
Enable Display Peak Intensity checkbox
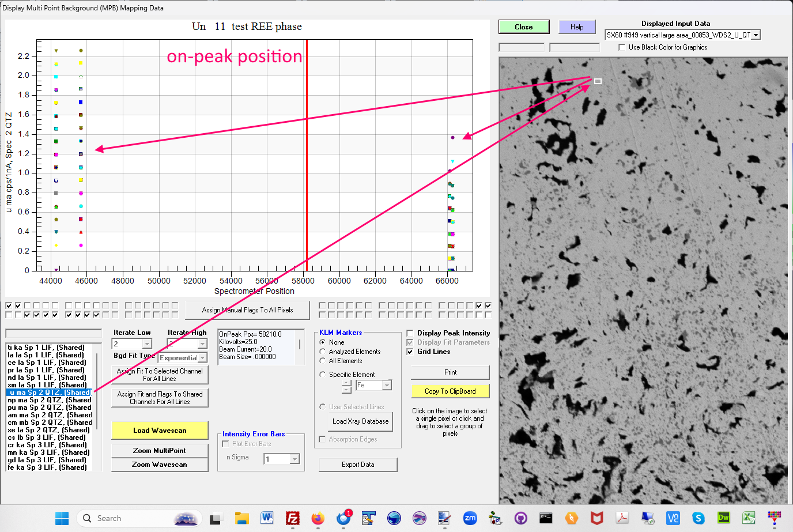(410, 333)
